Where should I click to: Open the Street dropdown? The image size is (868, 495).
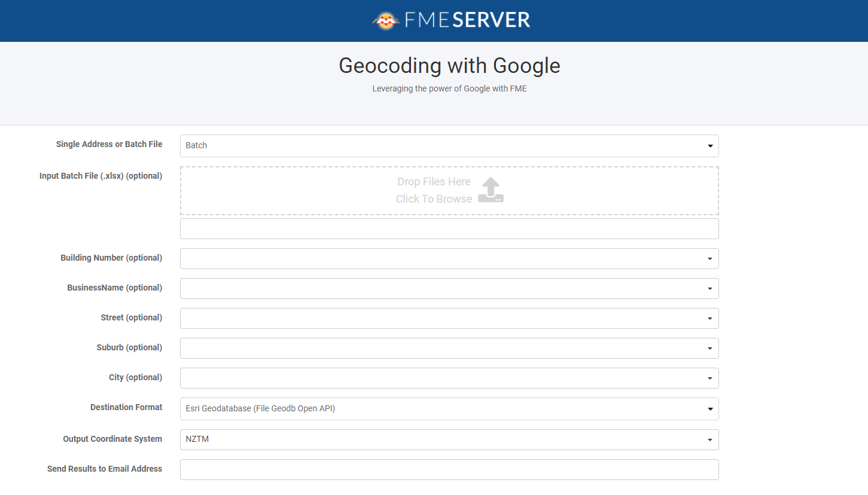(449, 319)
